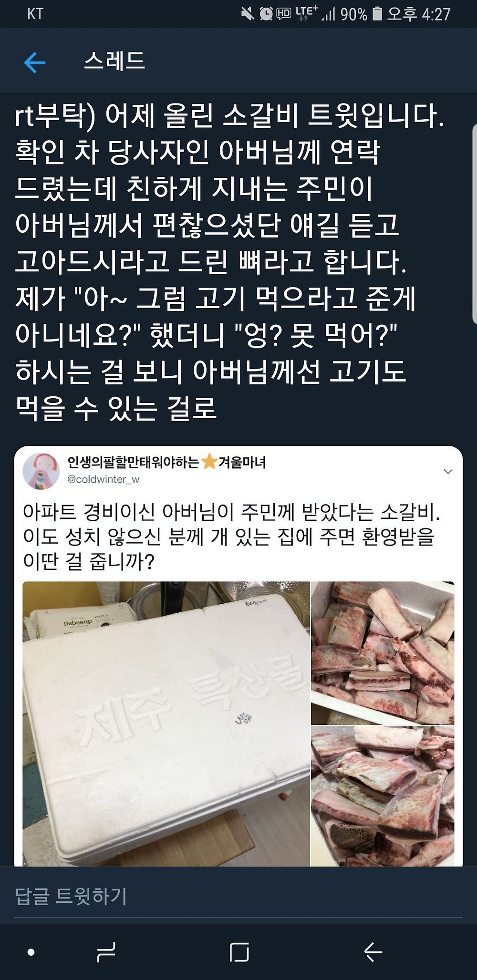
Task: Tap the 스레드 header title
Action: tap(114, 62)
